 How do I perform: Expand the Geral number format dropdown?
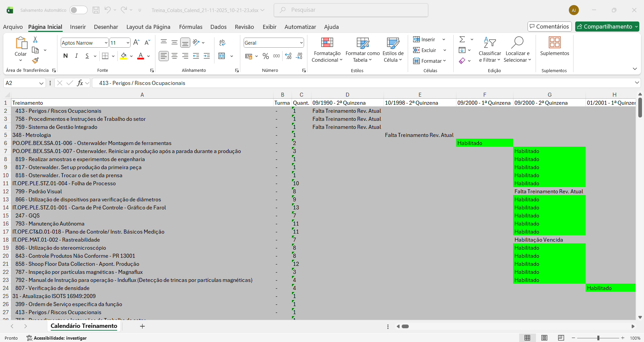pos(301,43)
